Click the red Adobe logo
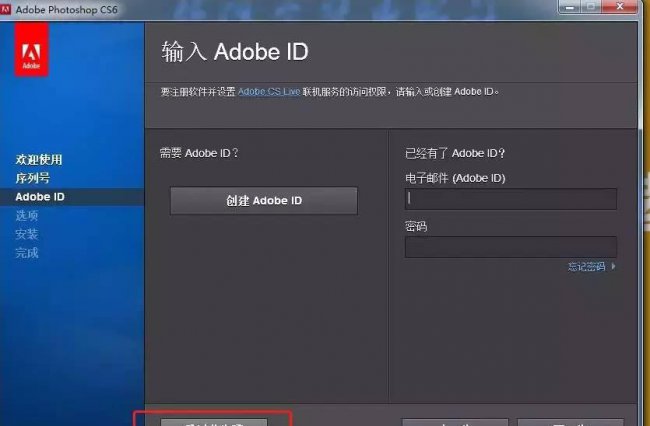The width and height of the screenshot is (650, 426). pos(32,50)
